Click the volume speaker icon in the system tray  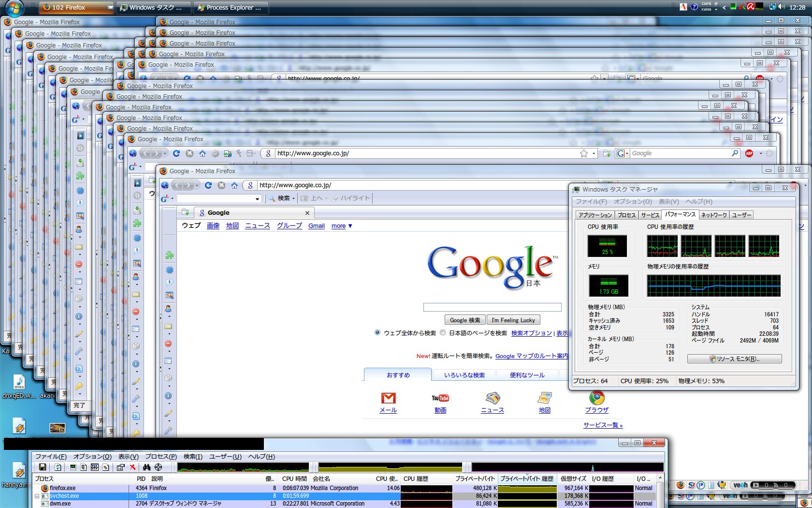pyautogui.click(x=782, y=7)
